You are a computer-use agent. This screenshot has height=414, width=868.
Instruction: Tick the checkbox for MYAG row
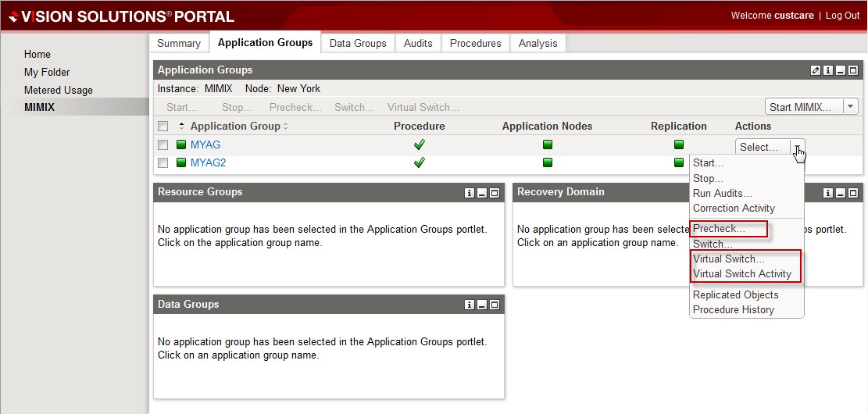pos(163,145)
